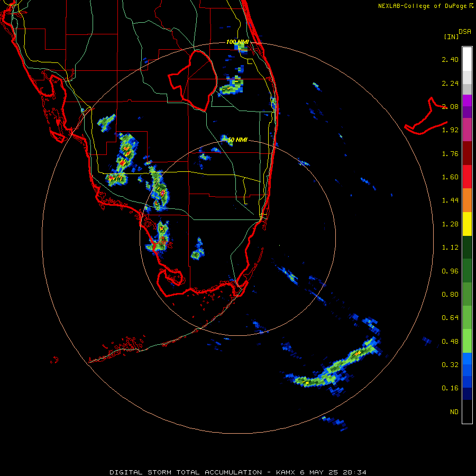Select the 1.28 legend value
This screenshot has width=476, height=476.
pyautogui.click(x=450, y=224)
